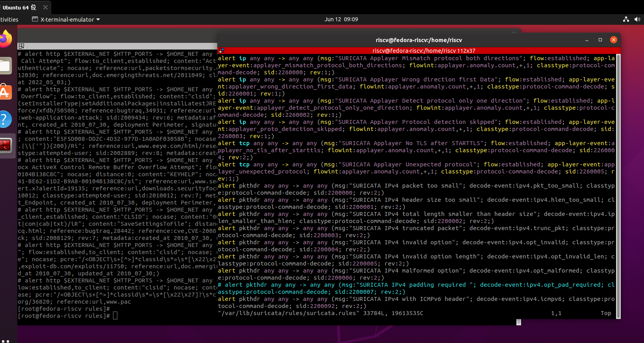Open the Help icon in the dock
The width and height of the screenshot is (644, 343).
click(5, 119)
